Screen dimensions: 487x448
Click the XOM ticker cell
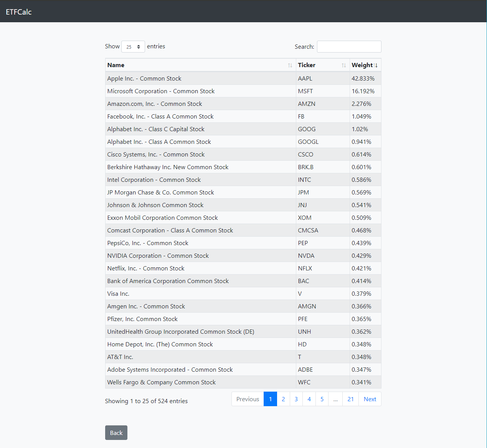323,217
